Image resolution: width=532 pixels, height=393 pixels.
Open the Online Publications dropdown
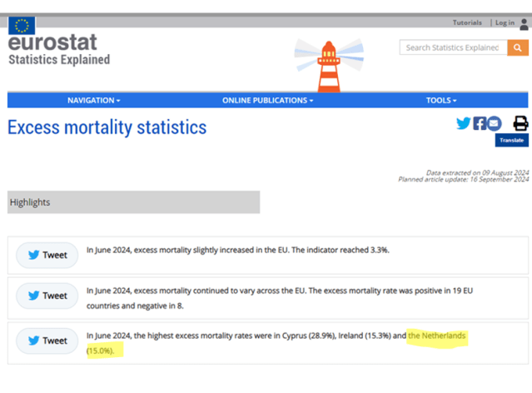coord(267,100)
